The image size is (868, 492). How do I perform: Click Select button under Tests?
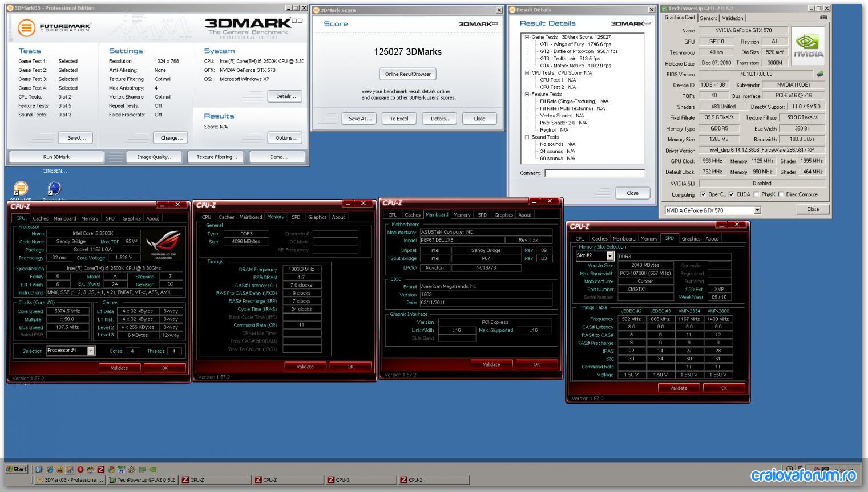tap(76, 138)
